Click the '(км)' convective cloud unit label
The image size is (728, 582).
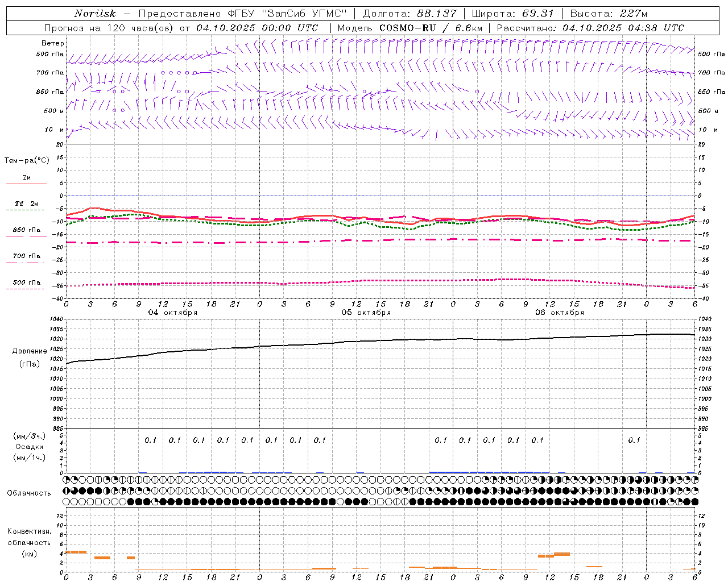tap(29, 554)
